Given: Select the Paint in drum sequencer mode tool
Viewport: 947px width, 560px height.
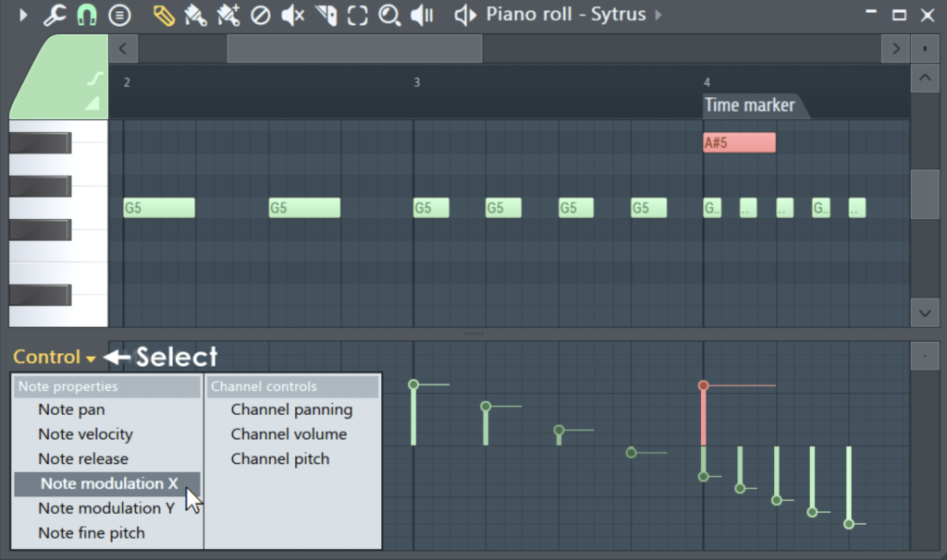Looking at the screenshot, I should (227, 15).
